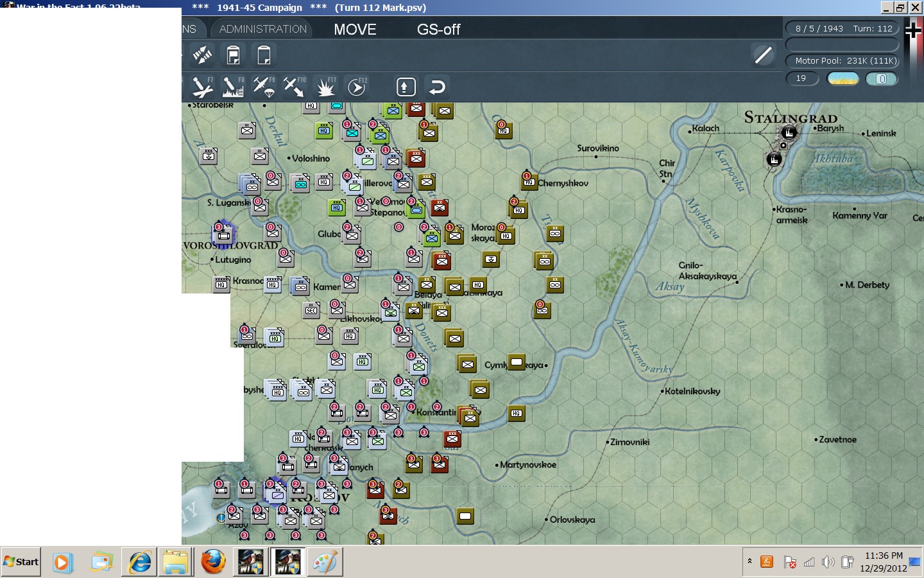Click the undo curved arrow icon
This screenshot has width=924, height=578.
(x=437, y=87)
